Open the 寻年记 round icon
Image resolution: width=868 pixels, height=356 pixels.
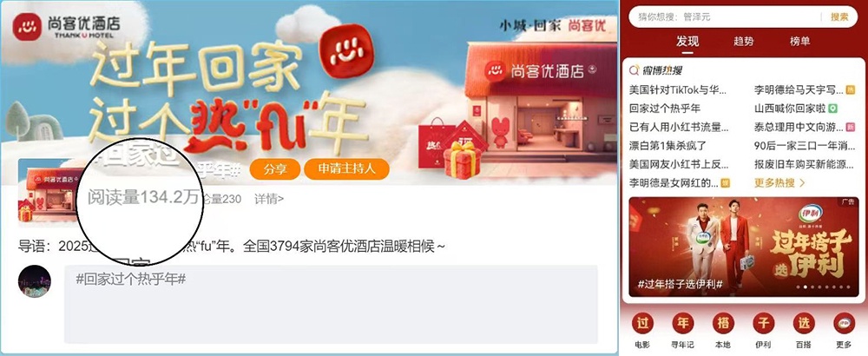[x=682, y=324]
